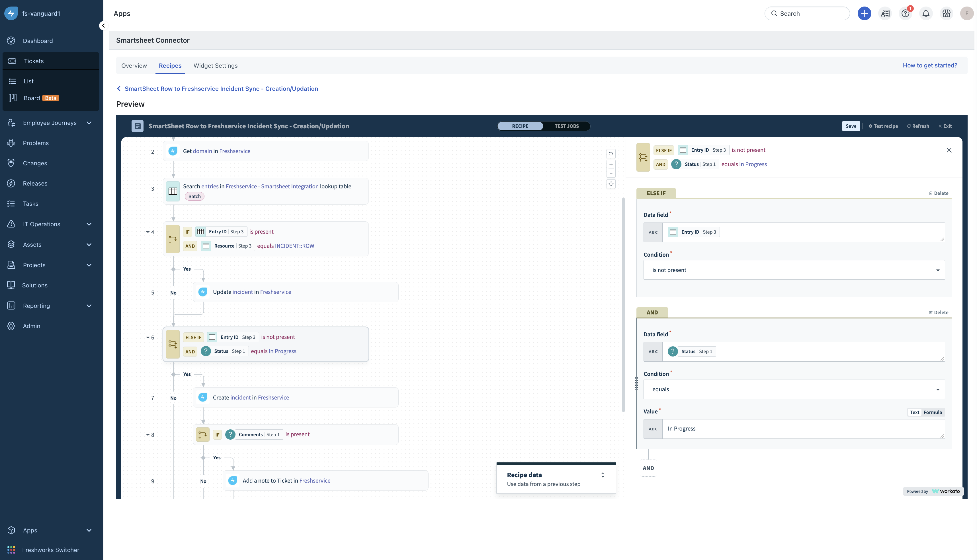Switch to RECIPE view toggle
Image resolution: width=977 pixels, height=560 pixels.
pyautogui.click(x=520, y=126)
